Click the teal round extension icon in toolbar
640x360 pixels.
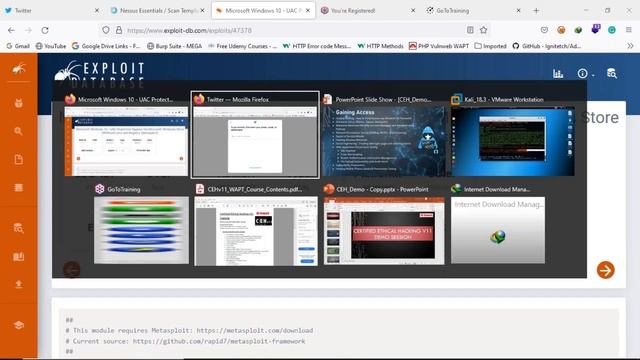(x=612, y=30)
